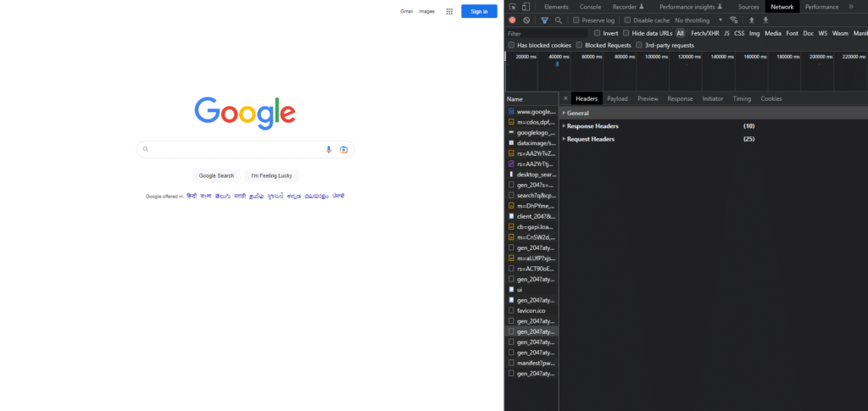
Task: Select the m=cdos,dpf script request
Action: coord(532,122)
